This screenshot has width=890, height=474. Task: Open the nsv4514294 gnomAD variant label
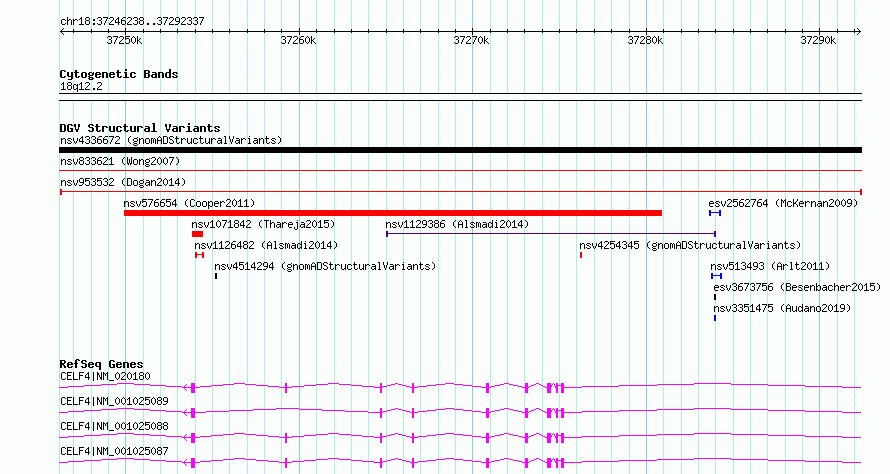pyautogui.click(x=325, y=266)
